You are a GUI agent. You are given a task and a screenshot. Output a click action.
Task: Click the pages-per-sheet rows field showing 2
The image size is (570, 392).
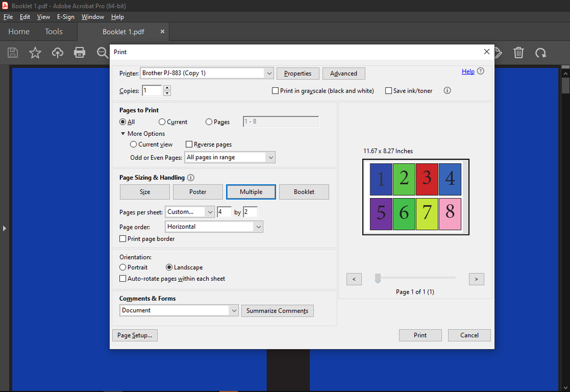click(x=250, y=212)
